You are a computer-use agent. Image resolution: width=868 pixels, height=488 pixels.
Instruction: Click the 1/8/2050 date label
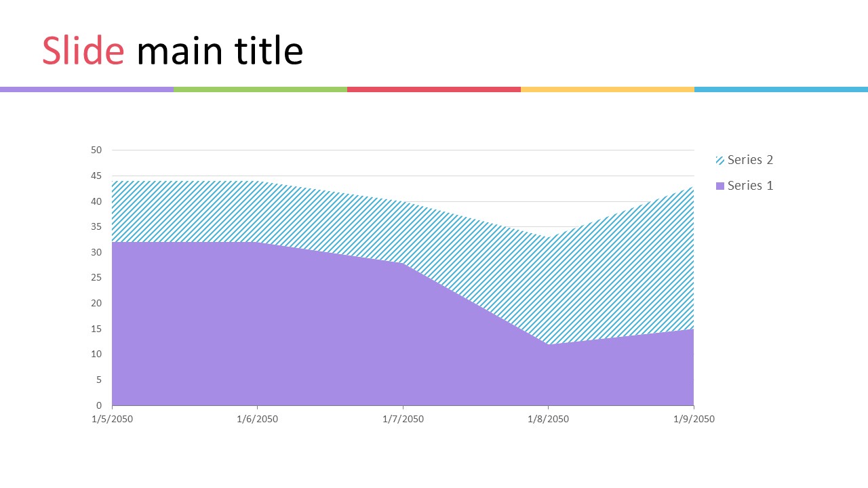click(x=548, y=419)
